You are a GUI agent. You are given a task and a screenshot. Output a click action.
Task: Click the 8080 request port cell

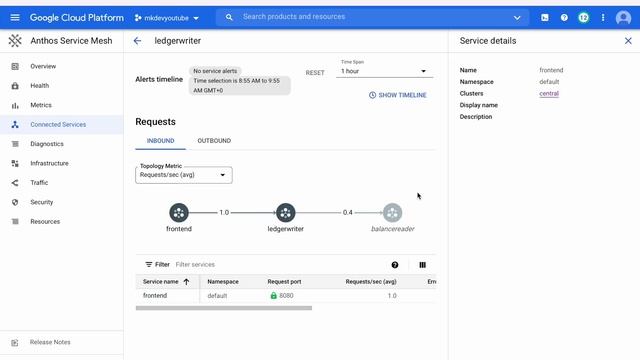pyautogui.click(x=282, y=296)
